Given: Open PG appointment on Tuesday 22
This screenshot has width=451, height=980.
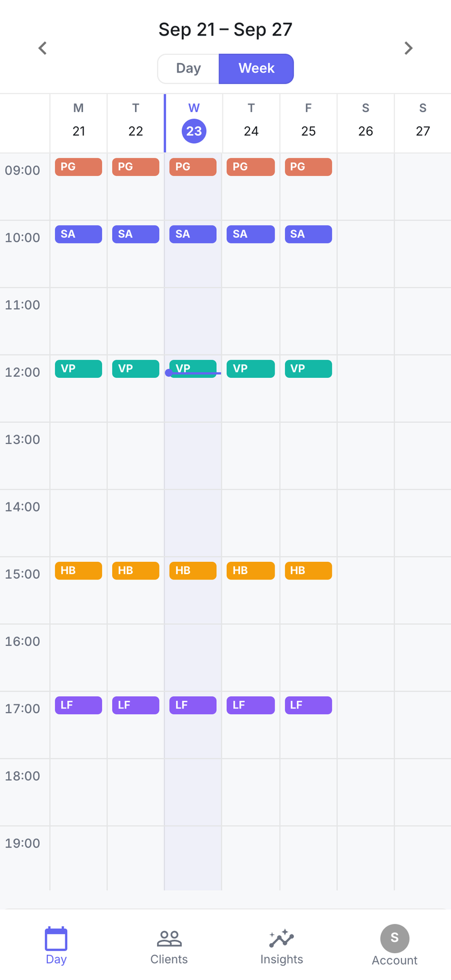Looking at the screenshot, I should 136,167.
